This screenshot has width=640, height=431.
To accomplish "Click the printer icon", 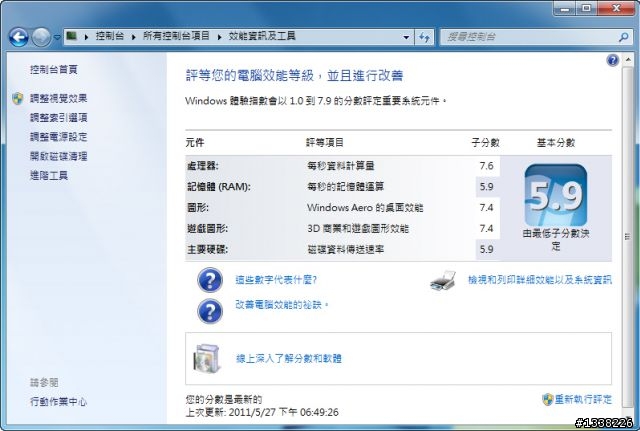I will (x=443, y=280).
